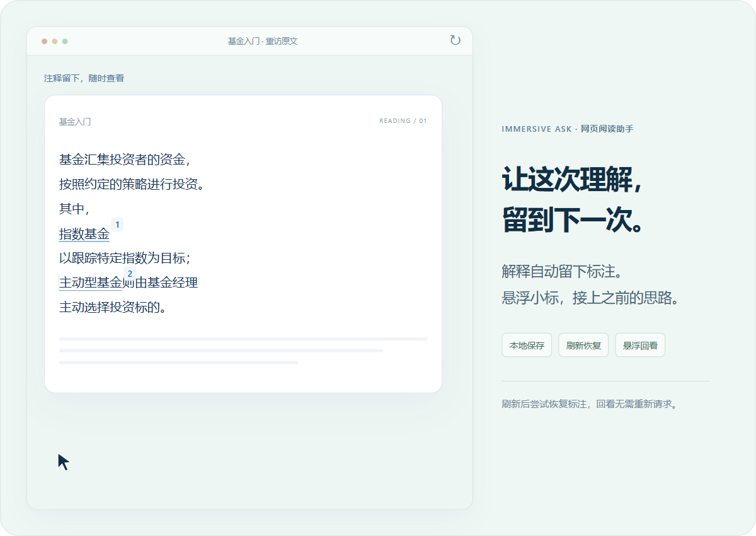
Task: Click the 本地保存 tag
Action: click(527, 345)
